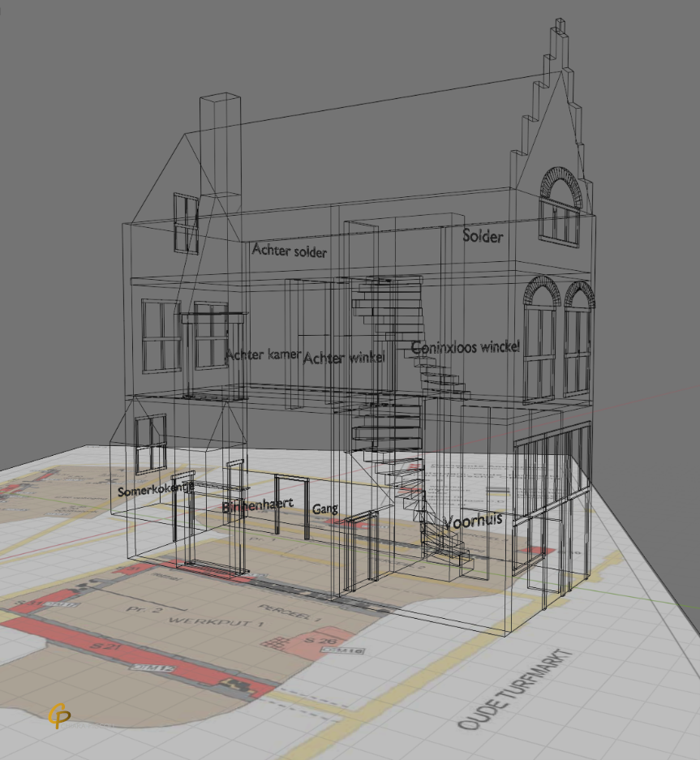This screenshot has height=760, width=700.
Task: Click the "S21" marking on red wall
Action: click(105, 647)
